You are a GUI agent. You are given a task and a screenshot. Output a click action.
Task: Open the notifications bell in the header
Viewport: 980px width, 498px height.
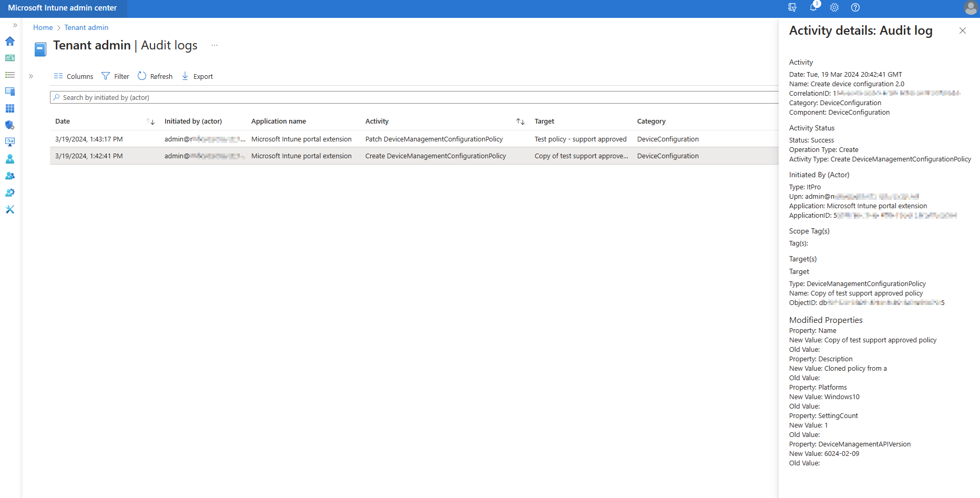pyautogui.click(x=814, y=7)
